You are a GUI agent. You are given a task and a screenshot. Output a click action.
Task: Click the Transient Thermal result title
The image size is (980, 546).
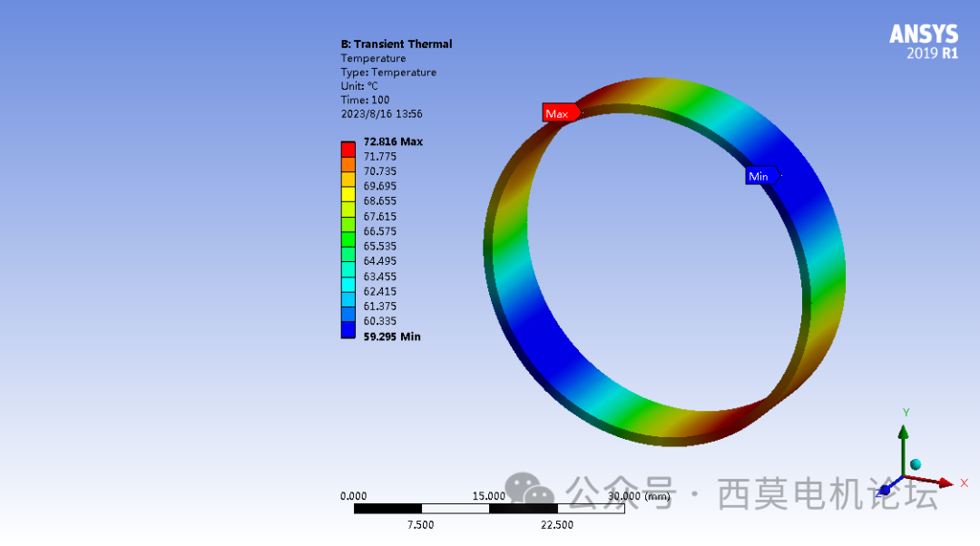coord(397,44)
